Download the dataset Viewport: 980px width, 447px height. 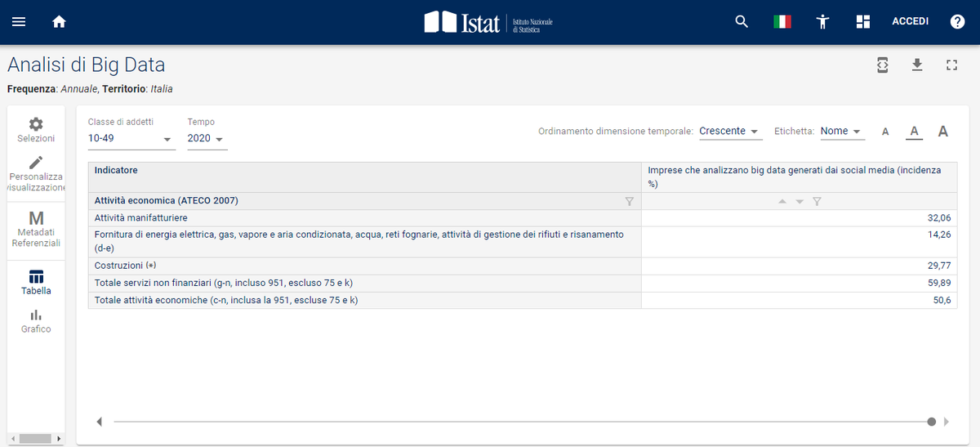[x=916, y=65]
